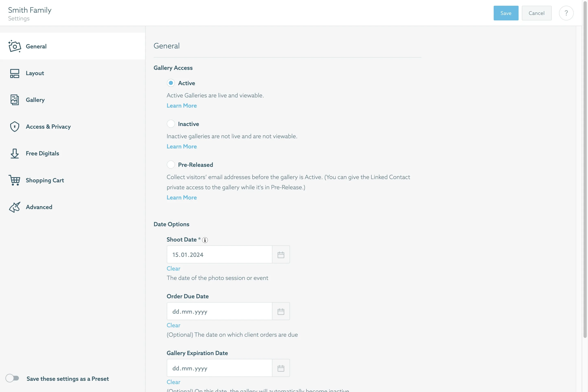The height and width of the screenshot is (392, 588).
Task: Open the Order Due Date calendar picker
Action: [281, 311]
